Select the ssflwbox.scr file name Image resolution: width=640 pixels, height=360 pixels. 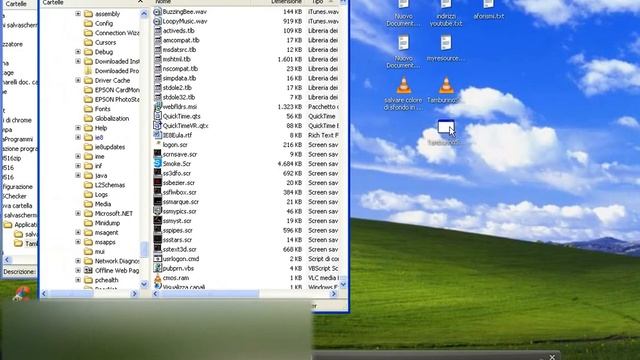pyautogui.click(x=179, y=192)
